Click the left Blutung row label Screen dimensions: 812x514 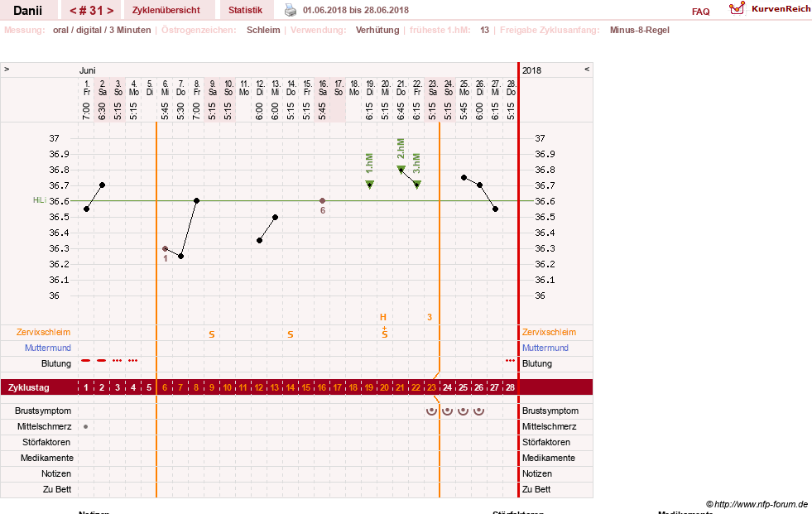[56, 363]
